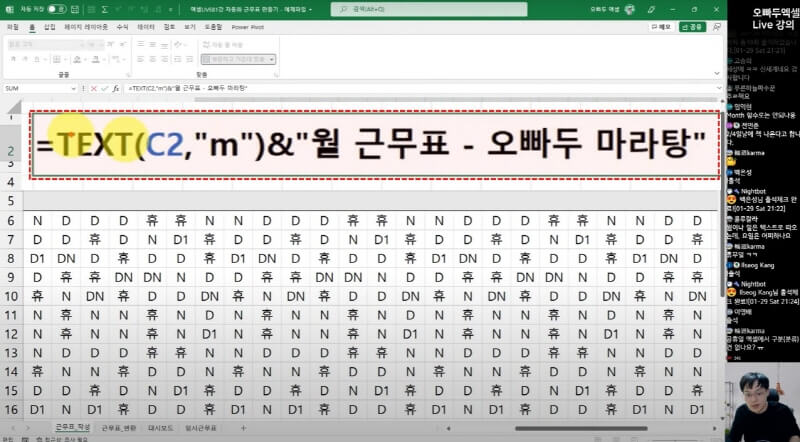
Task: Click the Center align icon
Action: point(153,60)
